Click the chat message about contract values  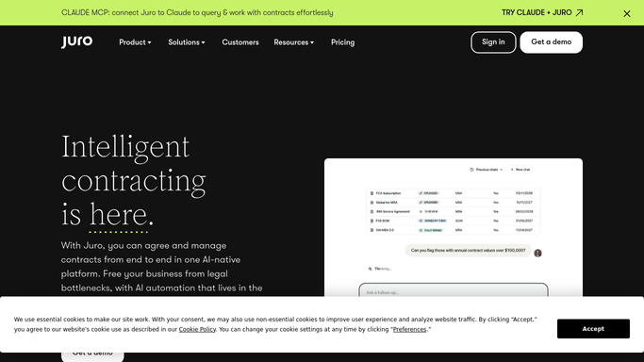(469, 251)
